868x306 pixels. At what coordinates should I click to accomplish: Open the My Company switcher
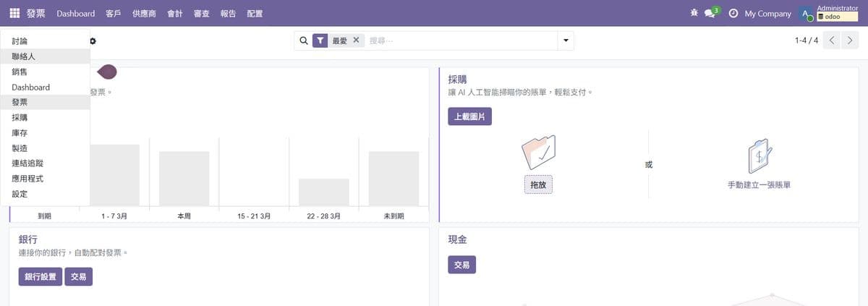click(767, 13)
